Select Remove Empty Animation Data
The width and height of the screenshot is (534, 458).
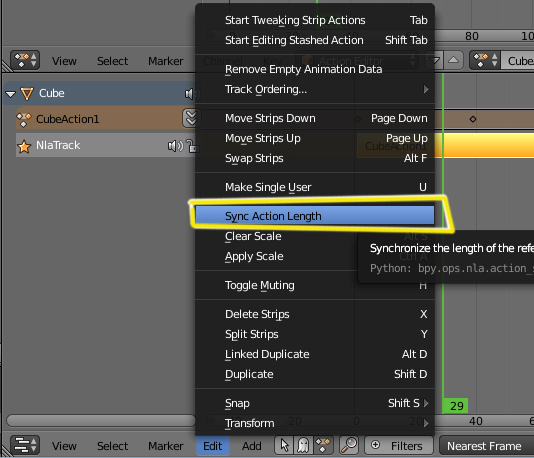click(315, 69)
